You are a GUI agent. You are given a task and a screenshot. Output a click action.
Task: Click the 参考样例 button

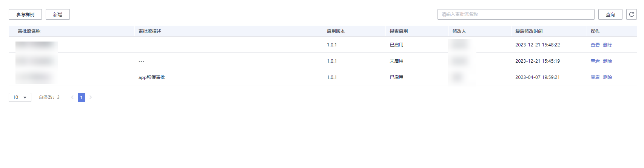pos(25,14)
